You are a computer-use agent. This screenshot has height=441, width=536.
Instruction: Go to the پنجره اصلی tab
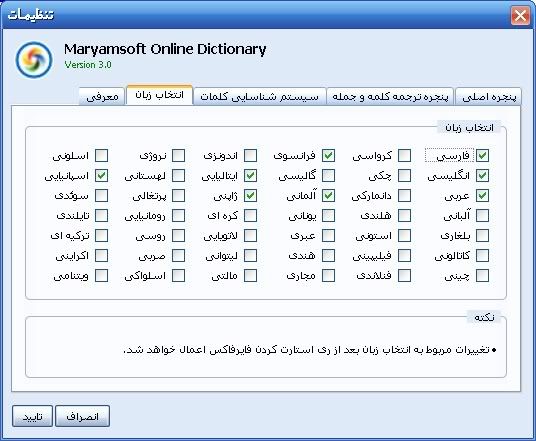click(489, 97)
